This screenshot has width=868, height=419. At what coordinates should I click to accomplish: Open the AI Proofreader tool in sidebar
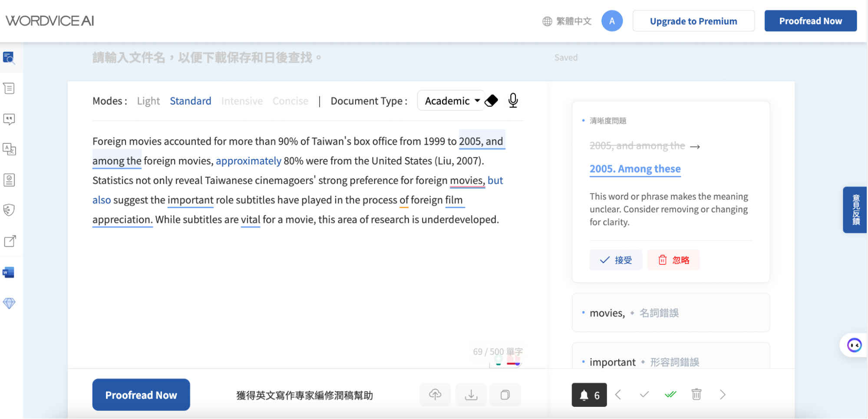[x=10, y=58]
